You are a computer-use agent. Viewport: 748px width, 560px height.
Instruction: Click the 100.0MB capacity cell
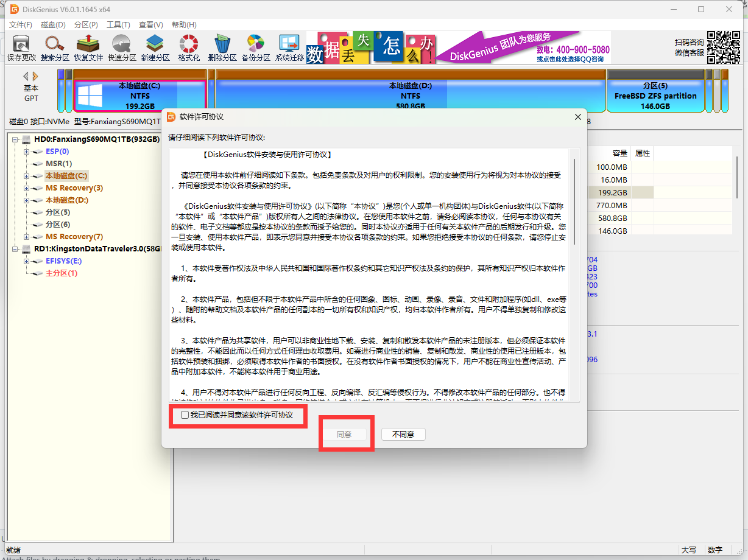pos(612,167)
